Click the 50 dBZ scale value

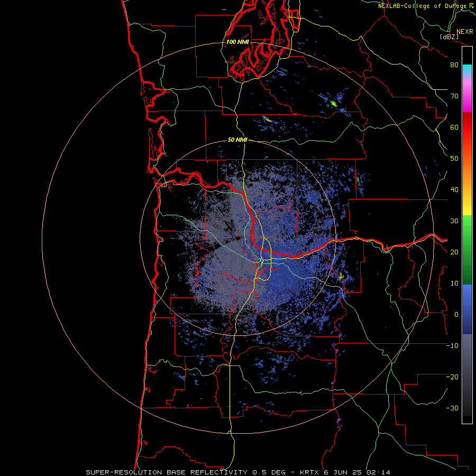[x=454, y=159]
